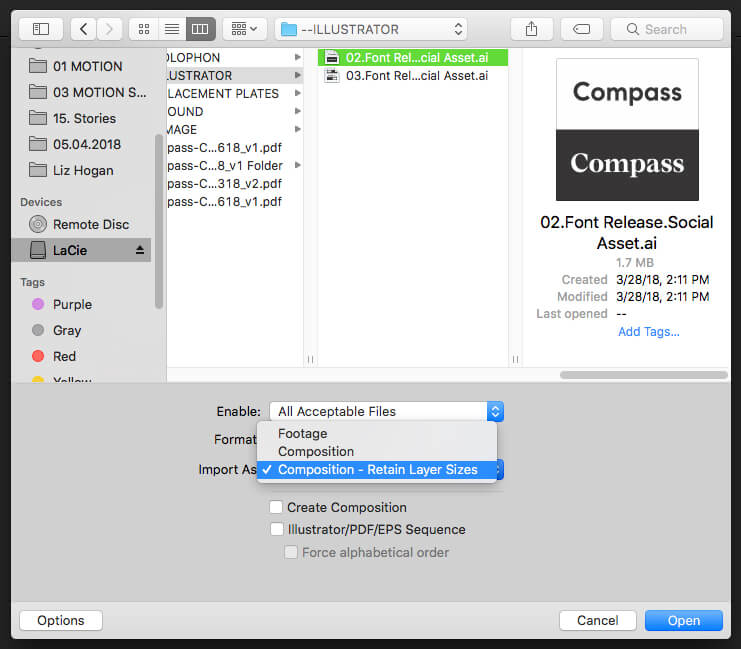Viewport: 741px width, 649px height.
Task: Switch to list view
Action: coord(170,29)
